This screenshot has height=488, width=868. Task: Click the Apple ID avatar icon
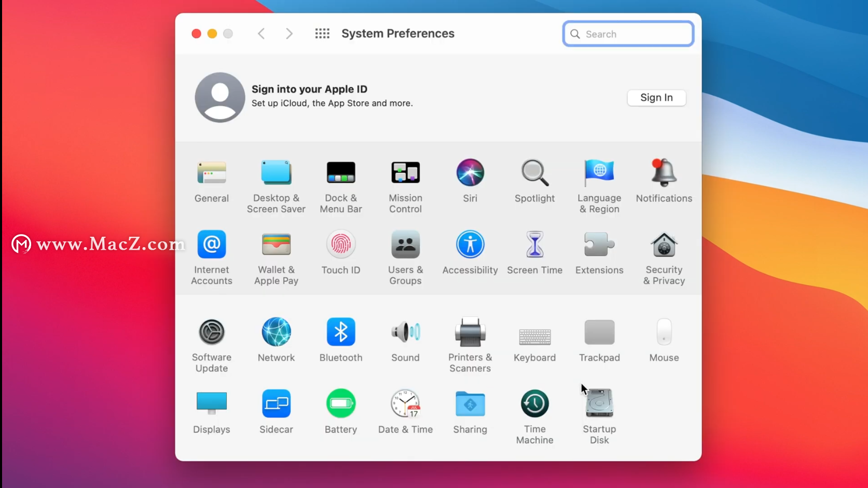tap(220, 97)
